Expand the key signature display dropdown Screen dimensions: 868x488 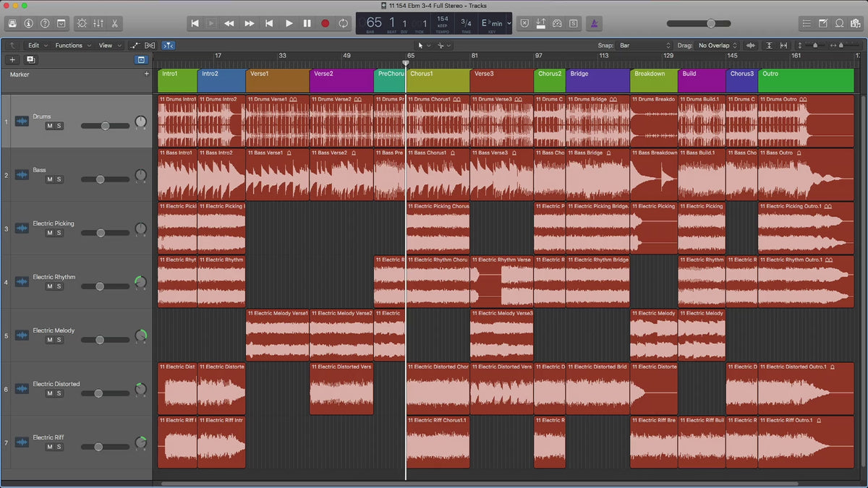[509, 23]
